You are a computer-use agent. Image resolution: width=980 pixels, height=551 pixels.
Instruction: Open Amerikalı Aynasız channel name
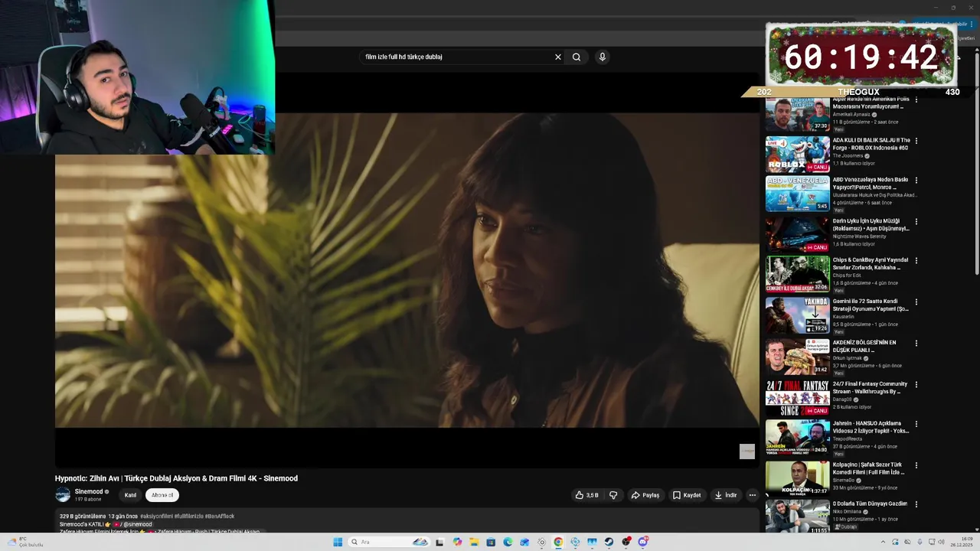851,115
